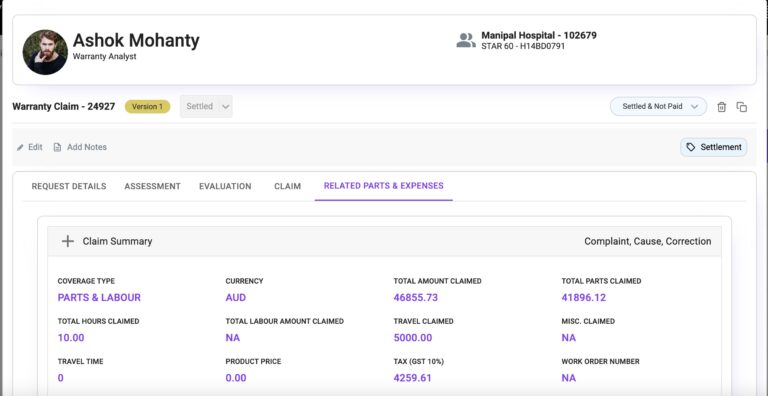
Task: Open the Settled status dropdown
Action: coord(206,106)
